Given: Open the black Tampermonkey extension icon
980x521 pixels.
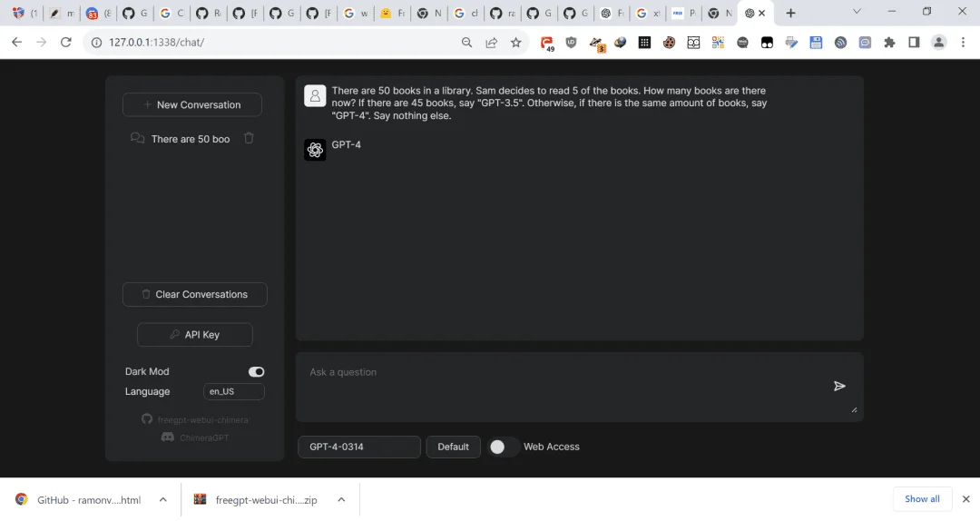Looking at the screenshot, I should [x=767, y=43].
